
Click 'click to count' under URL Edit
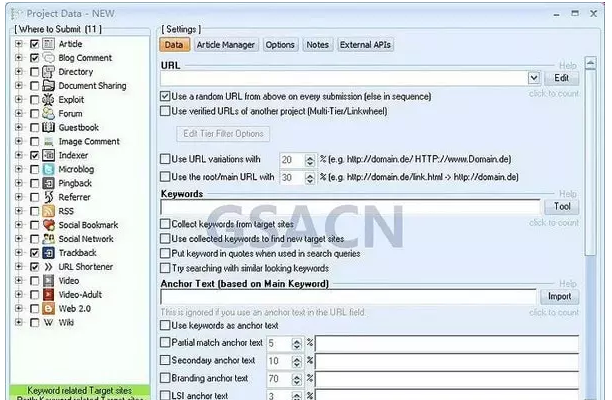pos(554,94)
